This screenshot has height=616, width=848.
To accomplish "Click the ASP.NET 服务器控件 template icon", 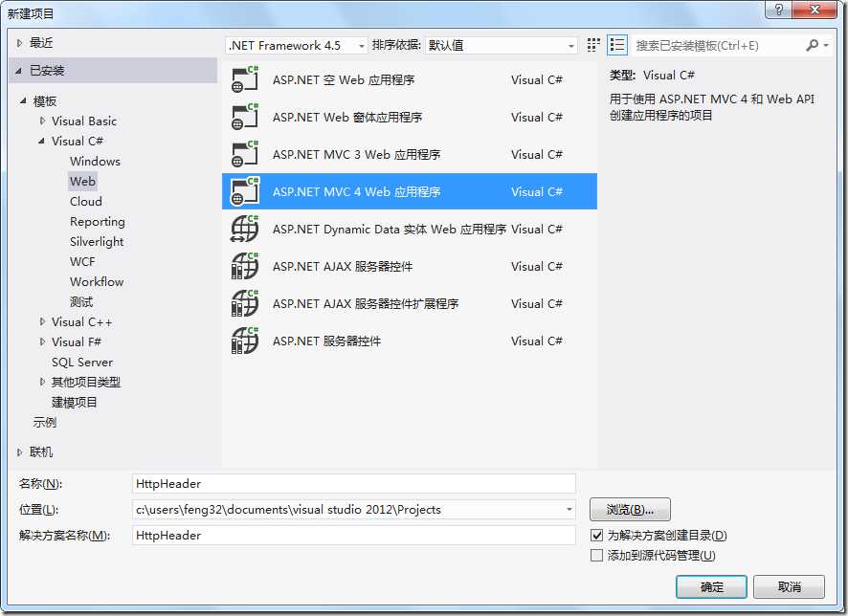I will click(245, 341).
